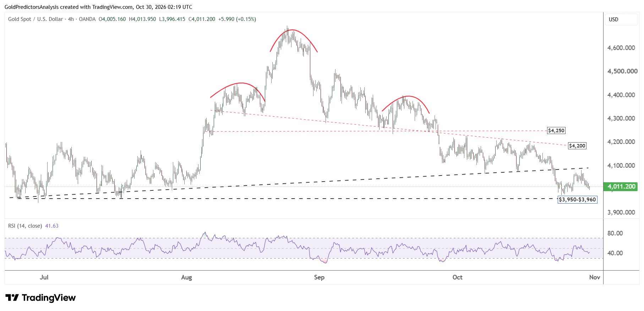Image resolution: width=644 pixels, height=311 pixels.
Task: Click the Jul label on time axis
Action: pos(44,277)
